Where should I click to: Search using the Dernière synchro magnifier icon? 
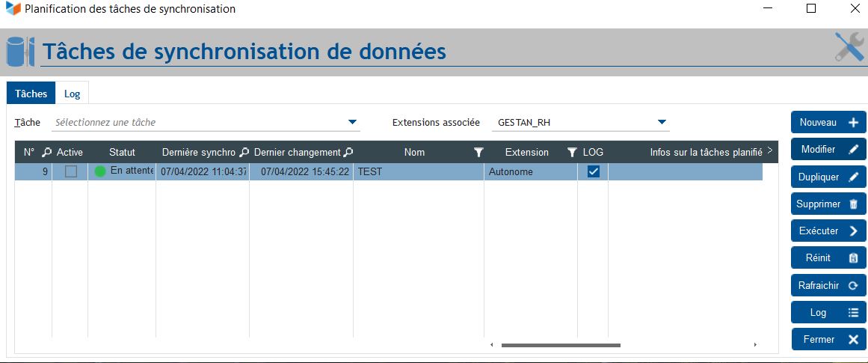pos(243,152)
